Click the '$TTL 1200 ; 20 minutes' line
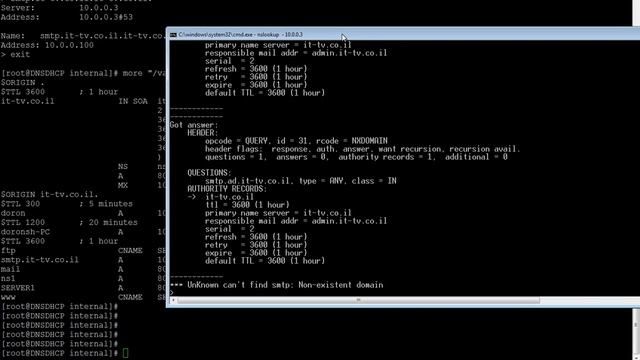Image resolution: width=640 pixels, height=360 pixels. click(69, 223)
